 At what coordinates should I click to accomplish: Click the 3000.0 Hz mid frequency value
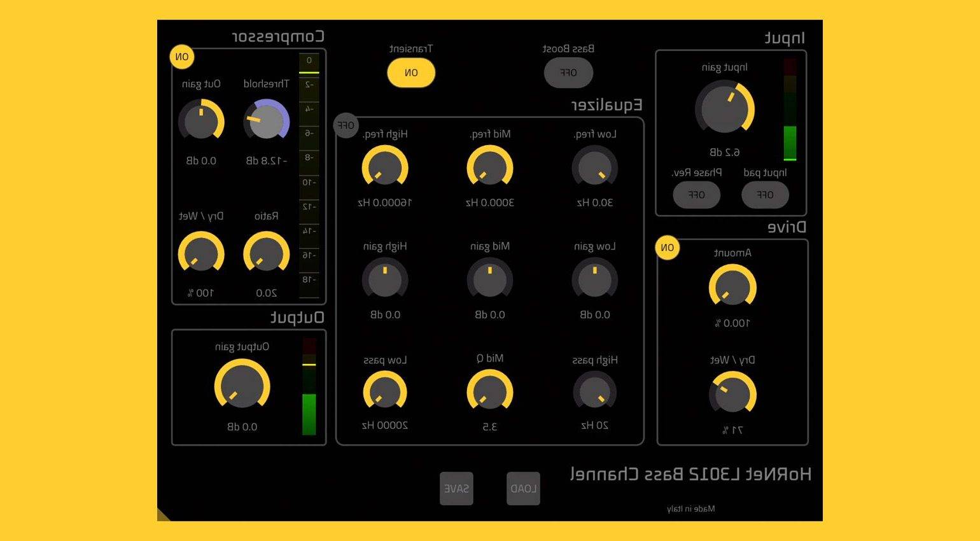pyautogui.click(x=490, y=202)
